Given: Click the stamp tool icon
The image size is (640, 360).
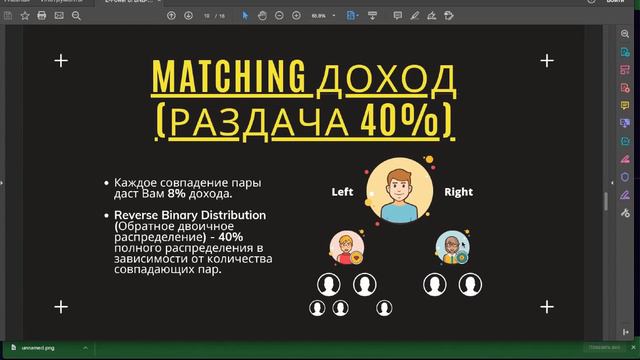Looking at the screenshot, I should tap(449, 16).
